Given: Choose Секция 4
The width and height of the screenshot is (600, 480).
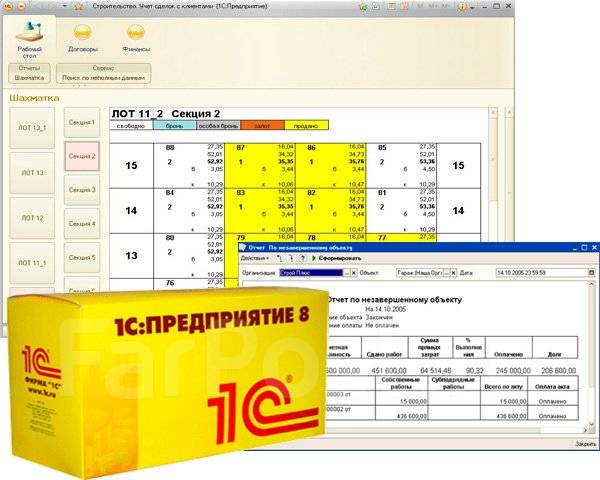Looking at the screenshot, I should click(82, 224).
